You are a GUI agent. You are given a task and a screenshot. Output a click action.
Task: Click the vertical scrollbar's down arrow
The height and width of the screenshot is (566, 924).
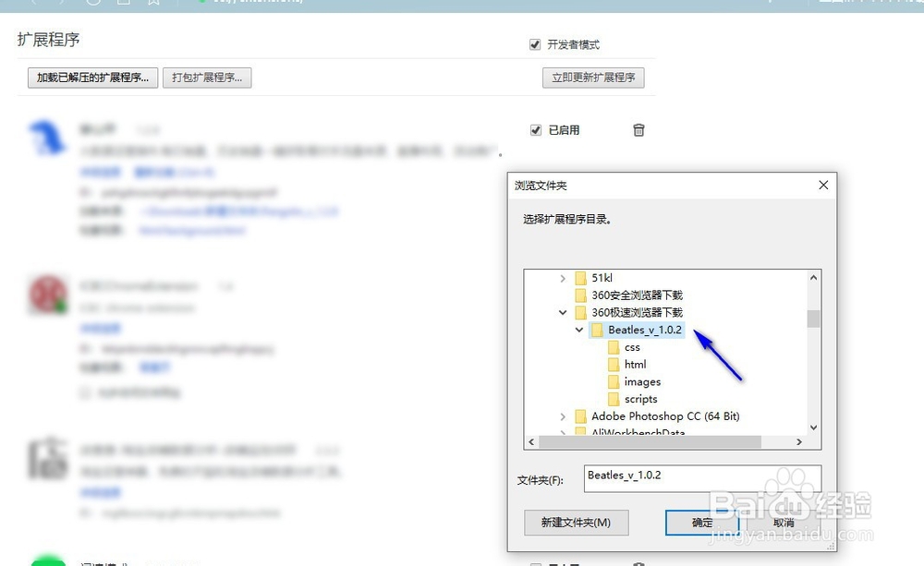pos(814,428)
